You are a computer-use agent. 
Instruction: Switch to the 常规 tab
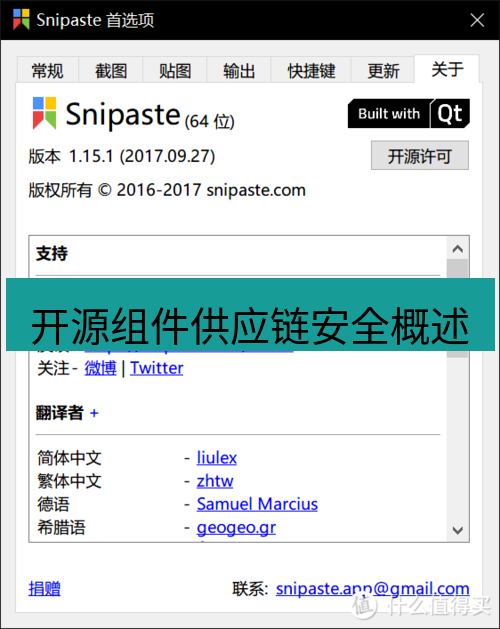[x=48, y=71]
